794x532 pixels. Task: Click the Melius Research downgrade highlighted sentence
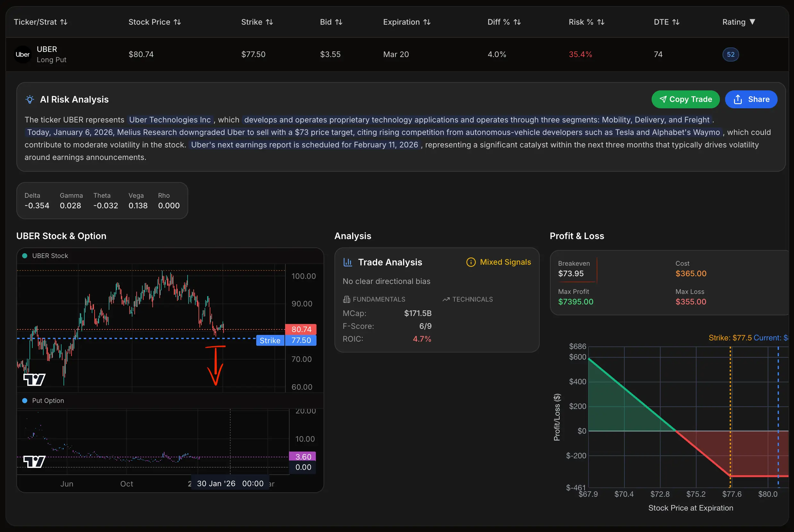pyautogui.click(x=373, y=132)
